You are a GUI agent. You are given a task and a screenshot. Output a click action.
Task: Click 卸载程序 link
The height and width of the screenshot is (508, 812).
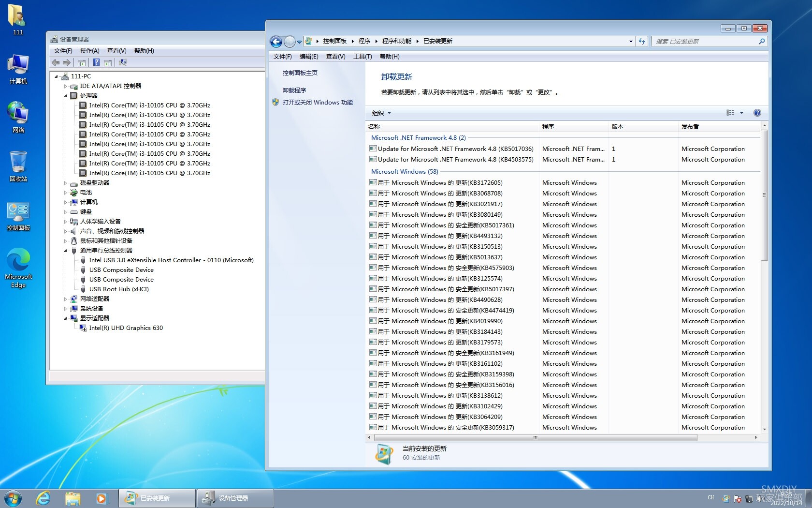pos(294,90)
